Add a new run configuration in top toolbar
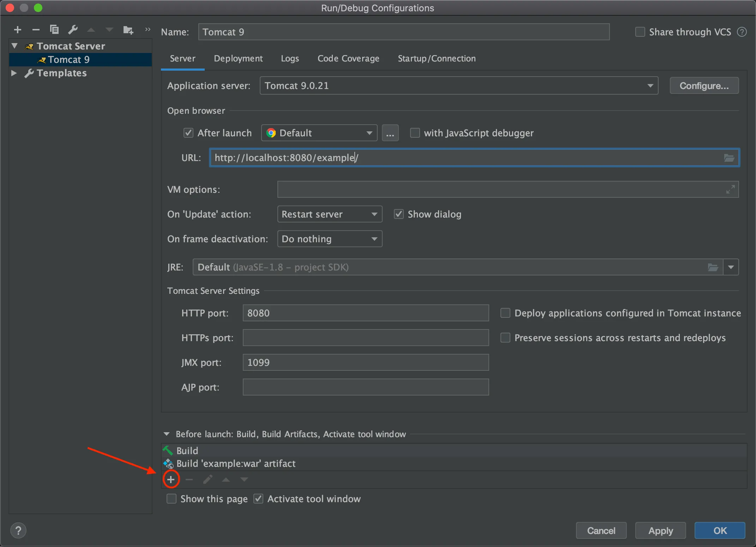 (18, 30)
